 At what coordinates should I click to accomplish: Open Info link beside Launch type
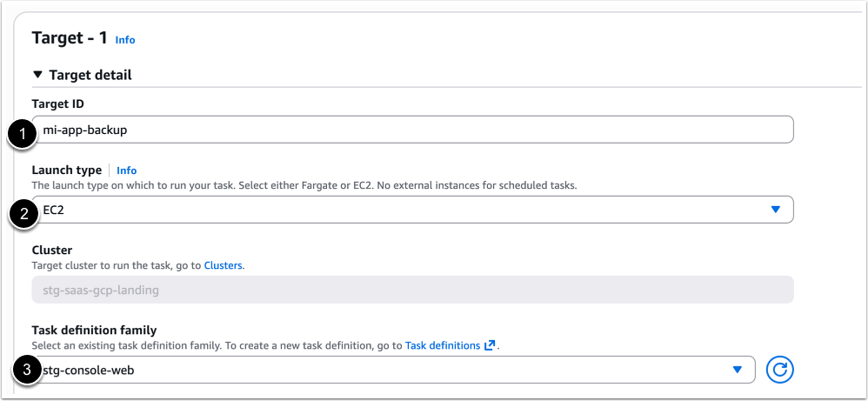(127, 170)
